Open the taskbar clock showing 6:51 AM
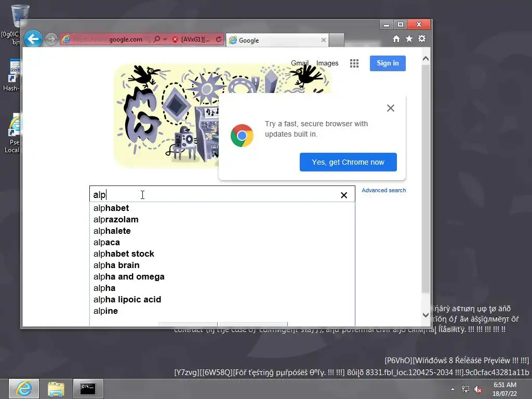The height and width of the screenshot is (399, 532). point(505,389)
